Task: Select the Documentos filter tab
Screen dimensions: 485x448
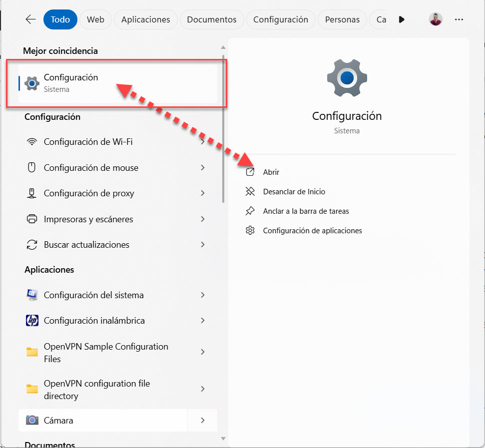Action: point(211,19)
